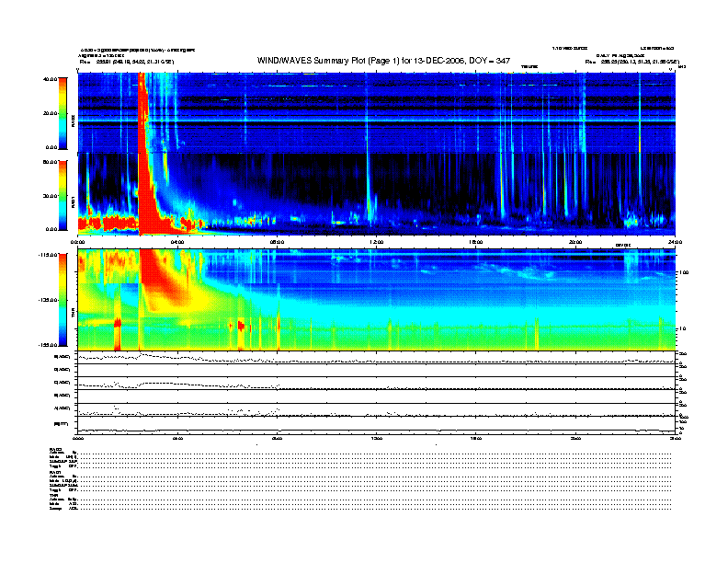
Task: Click the -135.00 tick on TNR scale
Action: 48,300
